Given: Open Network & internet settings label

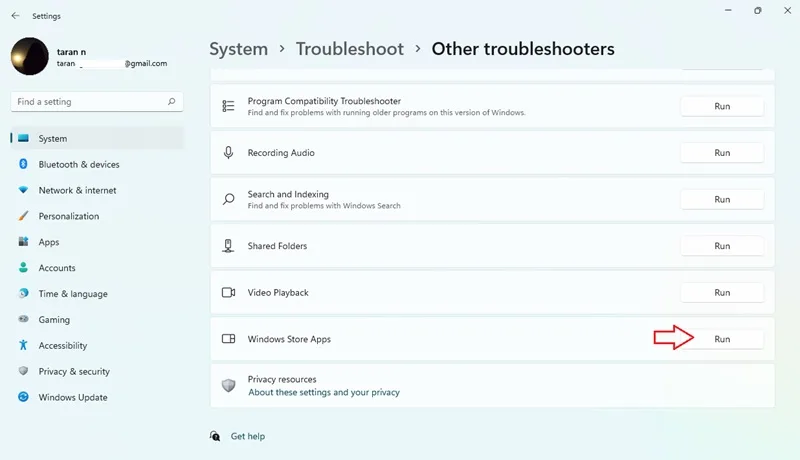Looking at the screenshot, I should point(78,190).
